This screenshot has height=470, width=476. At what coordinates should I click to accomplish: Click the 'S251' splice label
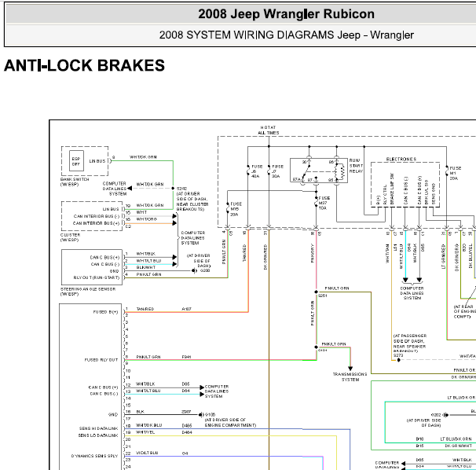(322, 296)
